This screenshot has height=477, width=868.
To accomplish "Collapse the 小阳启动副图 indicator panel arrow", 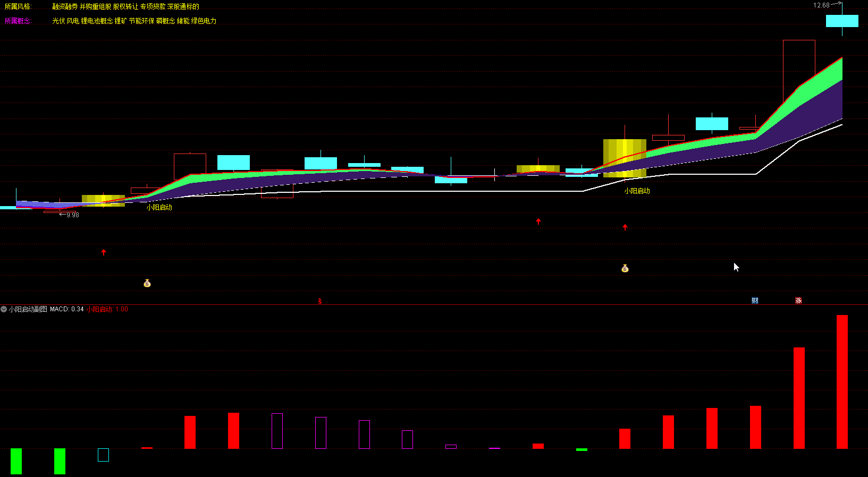I will click(x=4, y=309).
